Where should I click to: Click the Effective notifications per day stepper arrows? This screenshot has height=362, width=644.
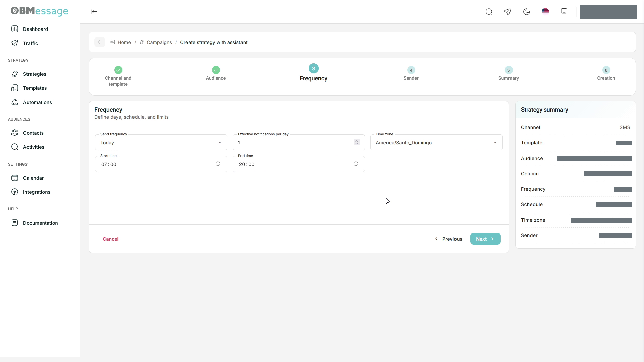click(357, 143)
